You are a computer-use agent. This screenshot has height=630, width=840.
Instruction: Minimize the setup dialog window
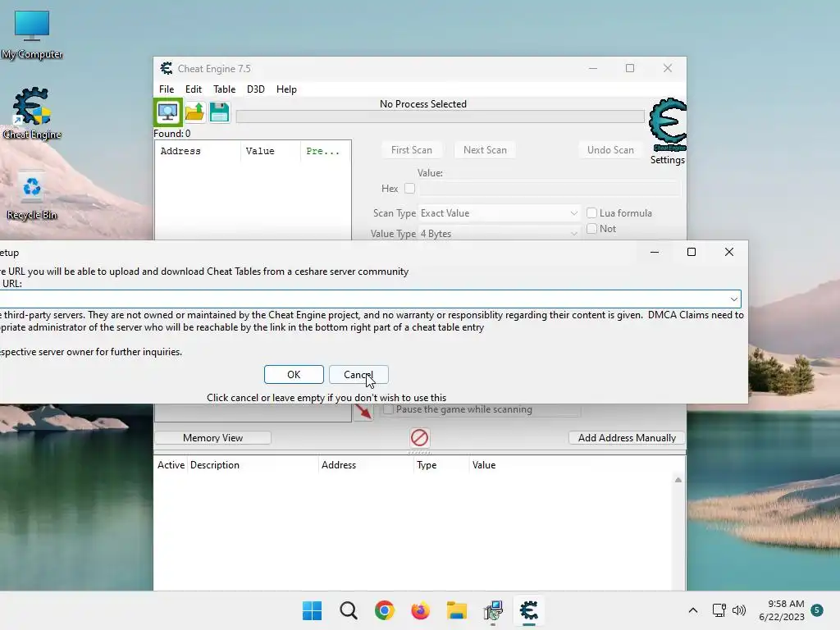[x=654, y=252]
